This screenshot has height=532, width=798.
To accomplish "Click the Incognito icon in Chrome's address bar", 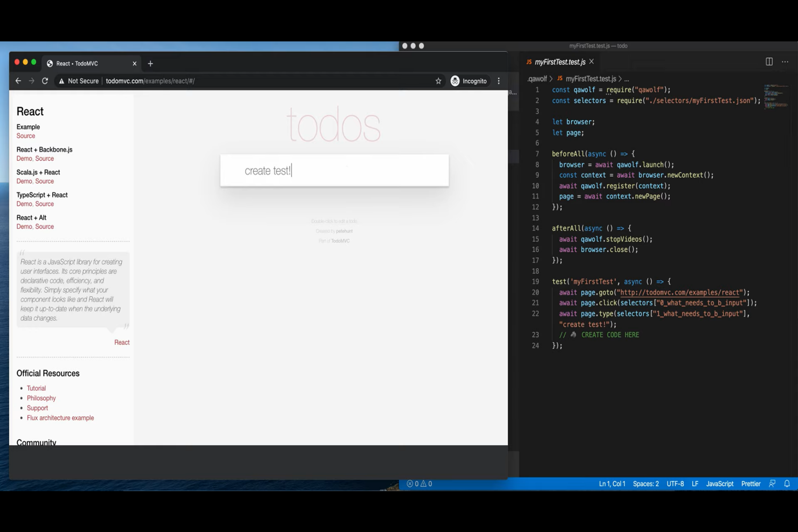I will (455, 81).
